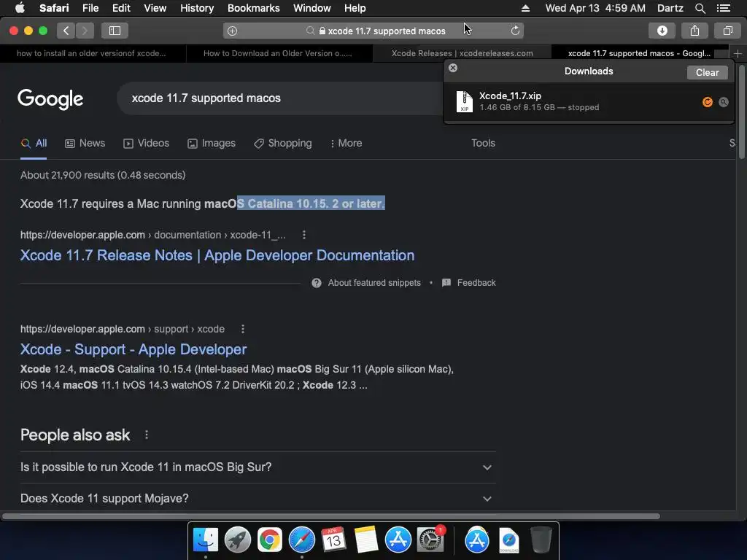The height and width of the screenshot is (560, 747).
Task: Click the Xcode_11.7.xip file icon
Action: coord(465,101)
